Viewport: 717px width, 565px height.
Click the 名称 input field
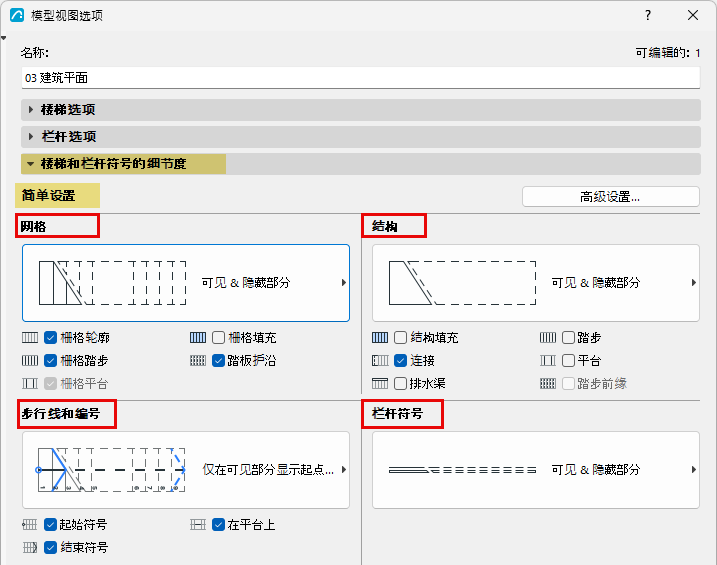(x=361, y=78)
